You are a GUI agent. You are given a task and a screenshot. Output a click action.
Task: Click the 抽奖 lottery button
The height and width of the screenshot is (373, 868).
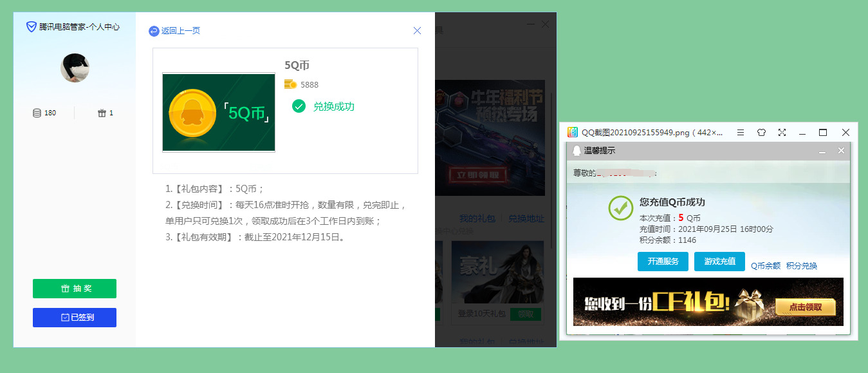click(75, 289)
